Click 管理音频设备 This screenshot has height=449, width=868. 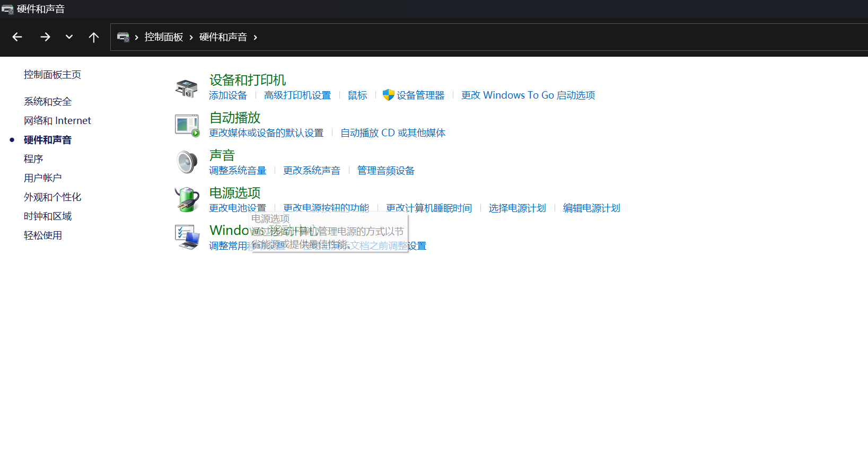click(x=386, y=171)
